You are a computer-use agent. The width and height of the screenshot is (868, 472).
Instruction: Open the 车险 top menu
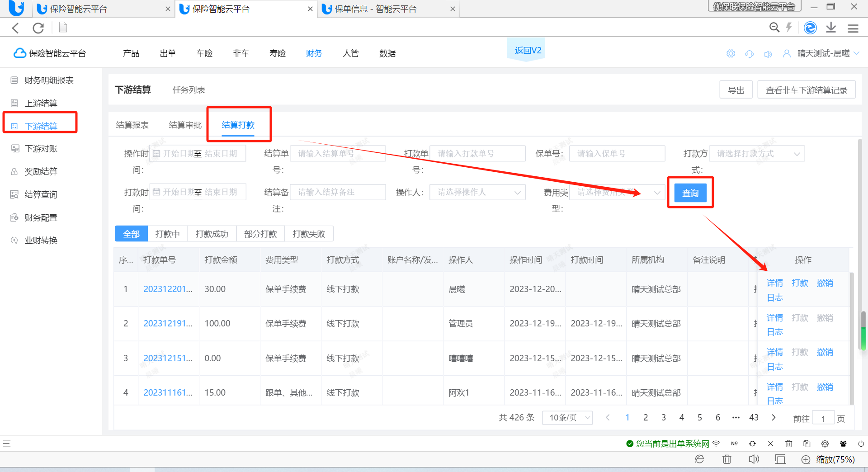point(204,53)
